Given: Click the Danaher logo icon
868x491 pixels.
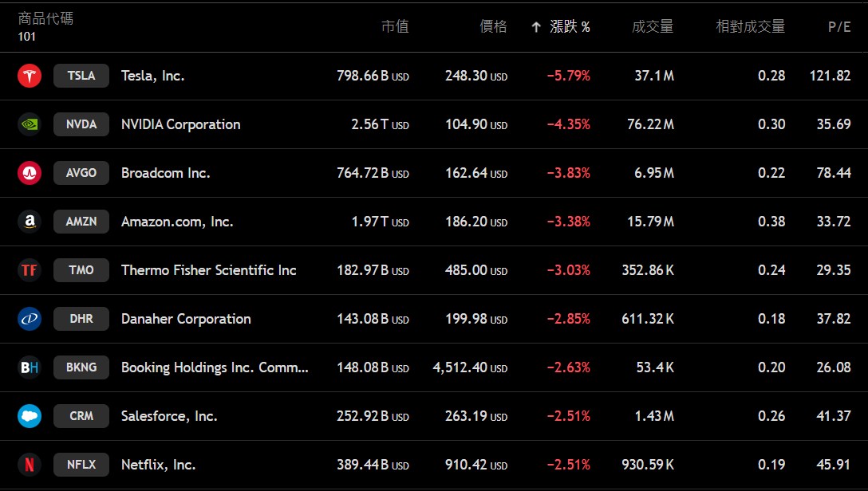Looking at the screenshot, I should pos(30,319).
